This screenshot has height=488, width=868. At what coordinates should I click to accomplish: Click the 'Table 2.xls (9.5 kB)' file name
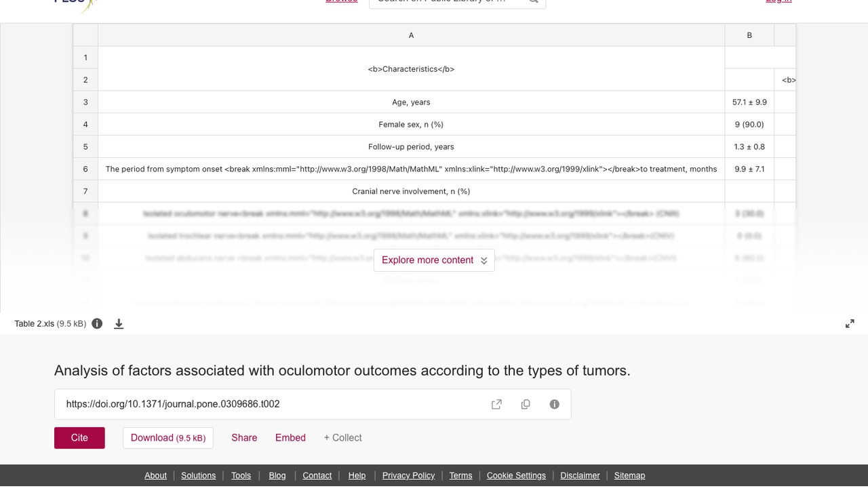(x=50, y=324)
